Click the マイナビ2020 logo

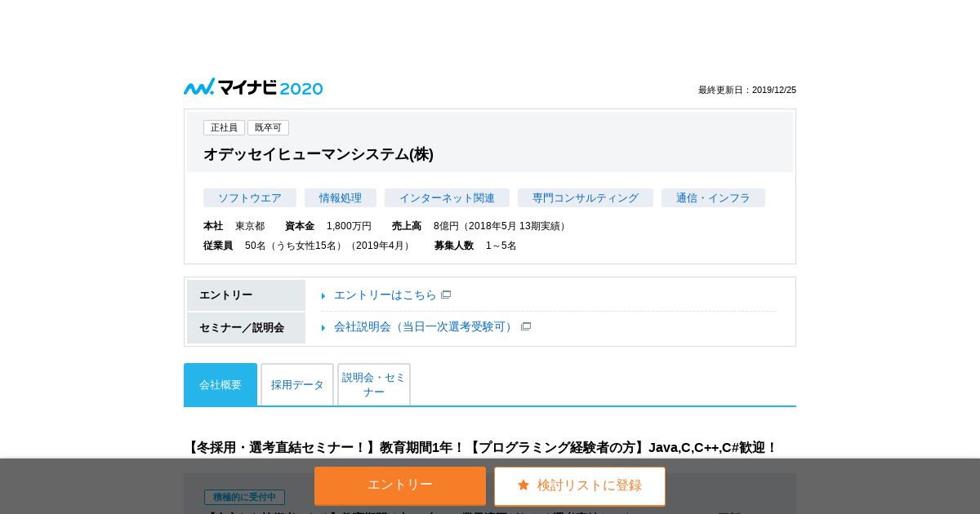(253, 87)
